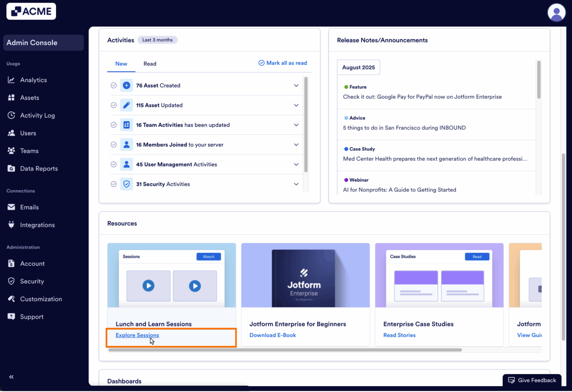Select Mark all as read
The image size is (572, 392).
283,63
